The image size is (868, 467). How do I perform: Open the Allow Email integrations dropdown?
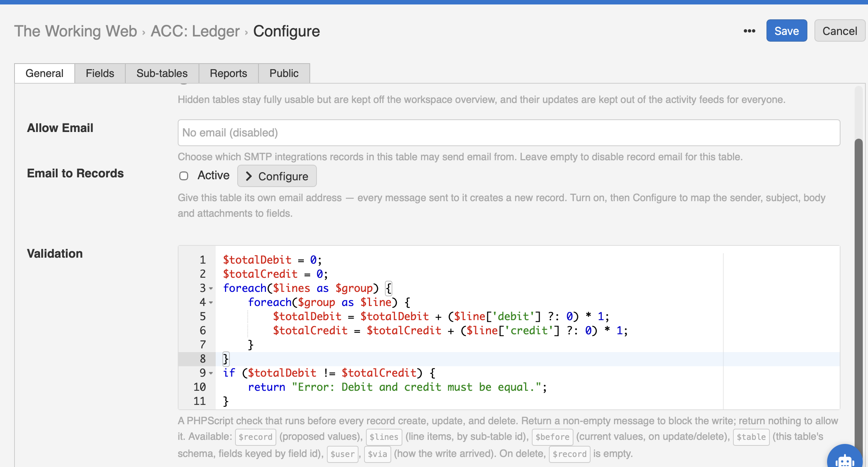click(509, 133)
